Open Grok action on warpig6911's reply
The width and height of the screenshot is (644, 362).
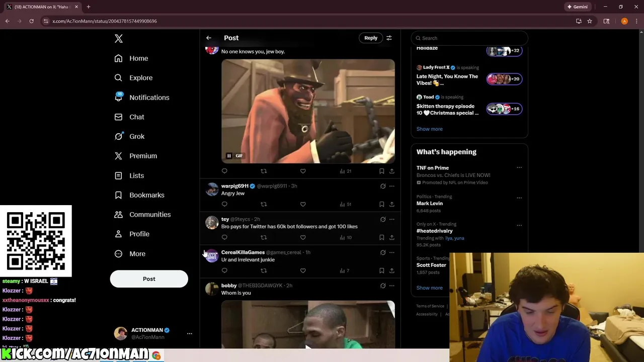click(x=383, y=186)
